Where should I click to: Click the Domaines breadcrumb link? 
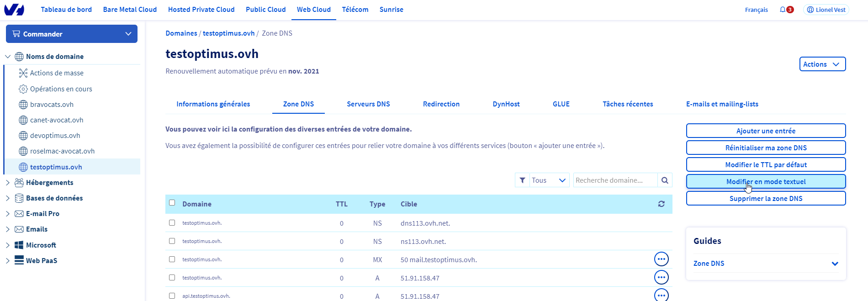coord(181,33)
